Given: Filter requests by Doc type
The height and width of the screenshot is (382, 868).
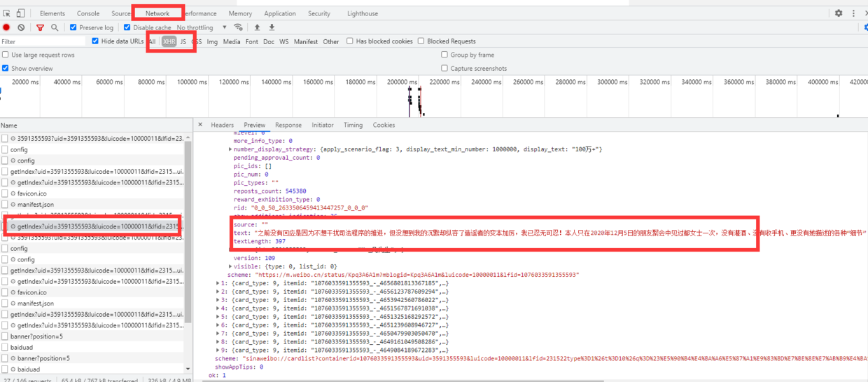Looking at the screenshot, I should [269, 42].
